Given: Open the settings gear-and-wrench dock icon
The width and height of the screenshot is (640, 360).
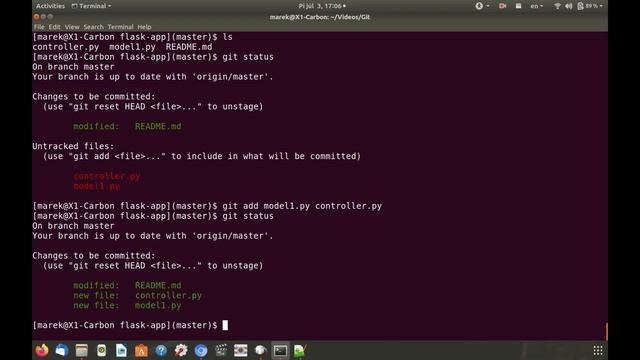Looking at the screenshot, I should pyautogui.click(x=181, y=350).
